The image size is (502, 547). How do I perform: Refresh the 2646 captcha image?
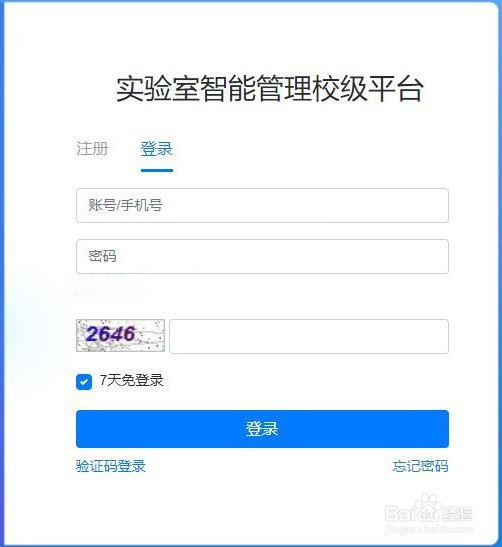(120, 335)
